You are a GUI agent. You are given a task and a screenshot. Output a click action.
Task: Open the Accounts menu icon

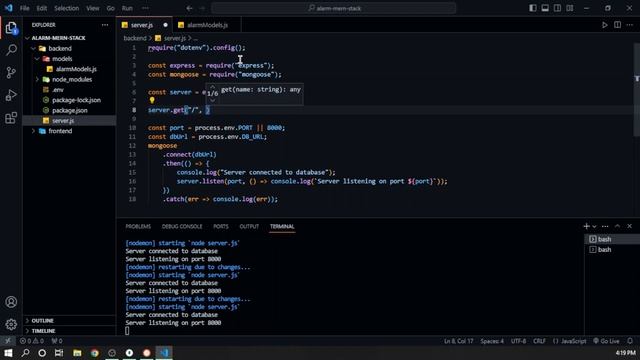pyautogui.click(x=11, y=302)
